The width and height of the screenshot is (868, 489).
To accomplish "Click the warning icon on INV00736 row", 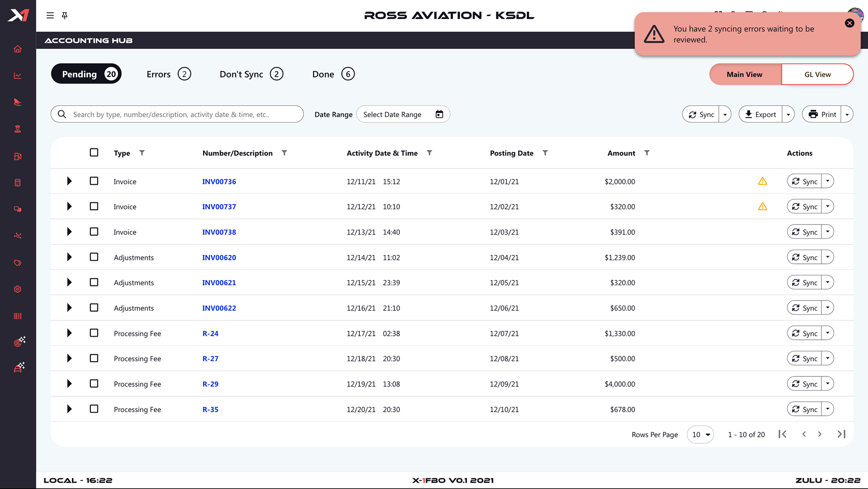I will (762, 181).
